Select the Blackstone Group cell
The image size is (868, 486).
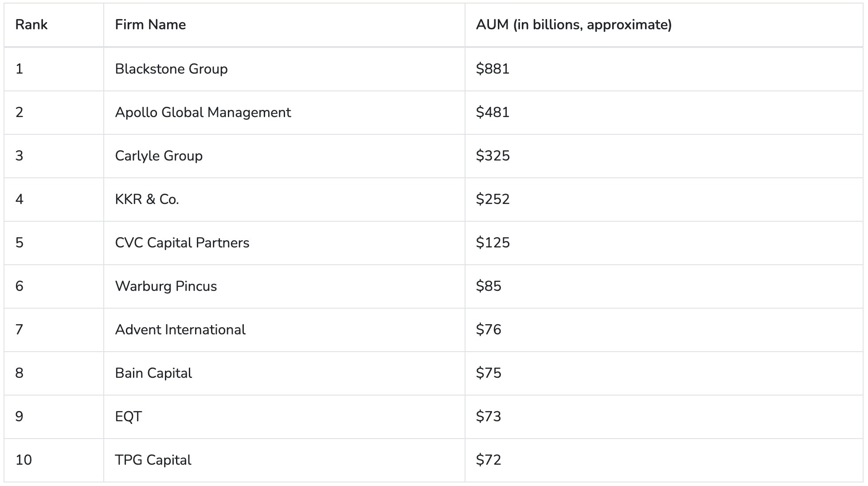[171, 69]
